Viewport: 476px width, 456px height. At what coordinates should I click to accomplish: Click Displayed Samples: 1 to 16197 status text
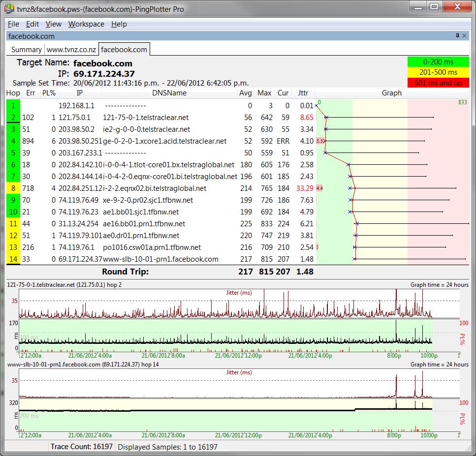[x=167, y=447]
